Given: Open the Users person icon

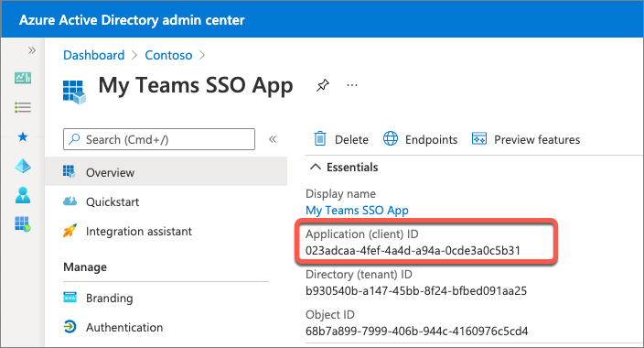Looking at the screenshot, I should pos(23,195).
